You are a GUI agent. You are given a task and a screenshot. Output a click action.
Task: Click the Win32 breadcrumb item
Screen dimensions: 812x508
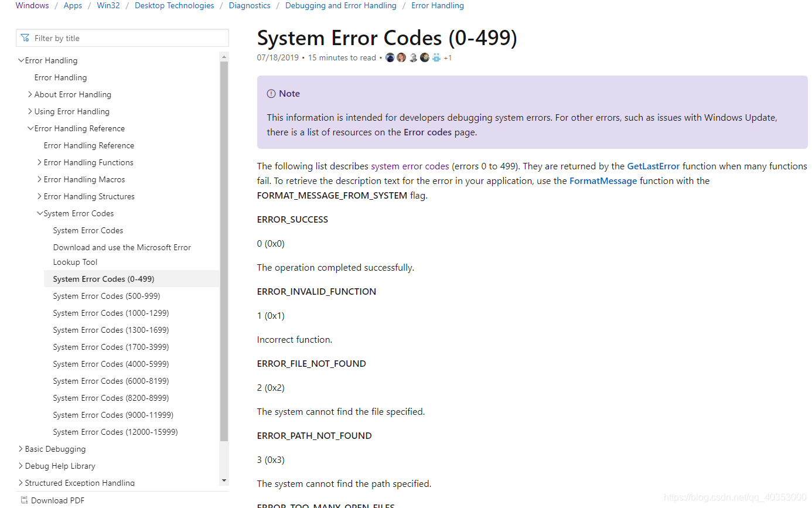108,5
